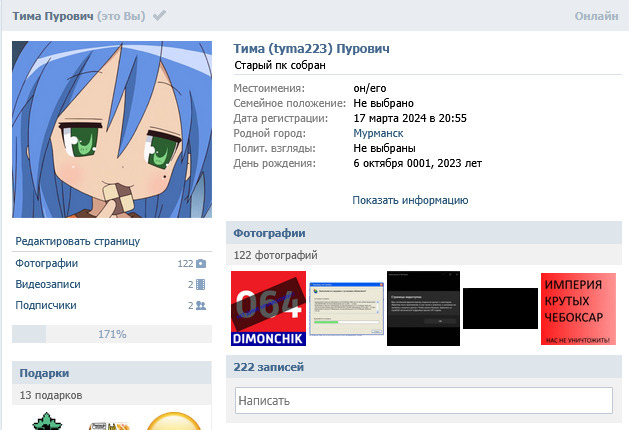Click the Написать post input field
Image resolution: width=629 pixels, height=430 pixels.
click(423, 401)
